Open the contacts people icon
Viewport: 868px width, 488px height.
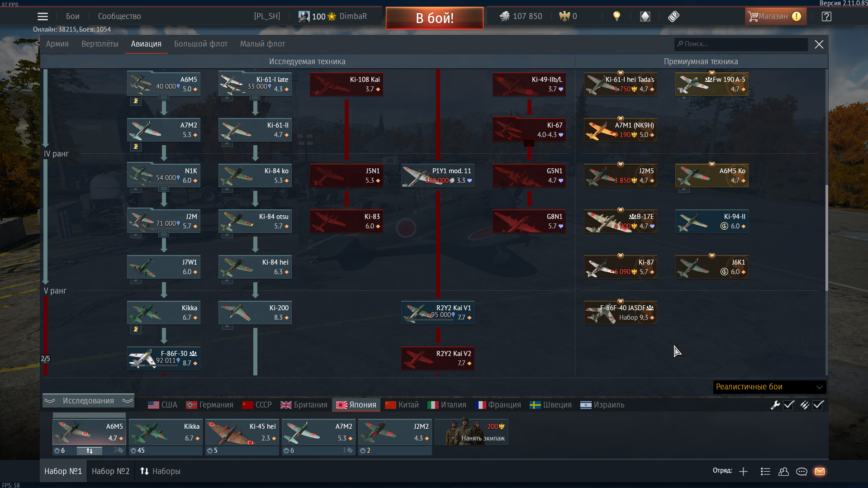coord(783,471)
